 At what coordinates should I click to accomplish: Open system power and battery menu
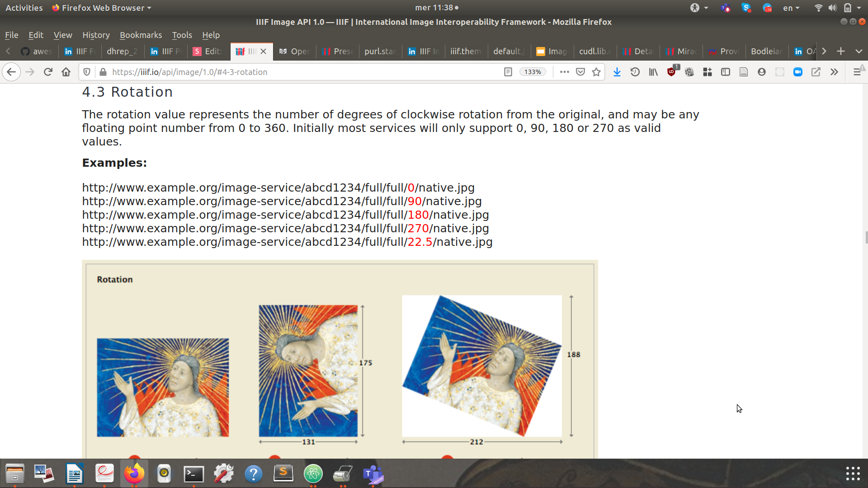852,8
